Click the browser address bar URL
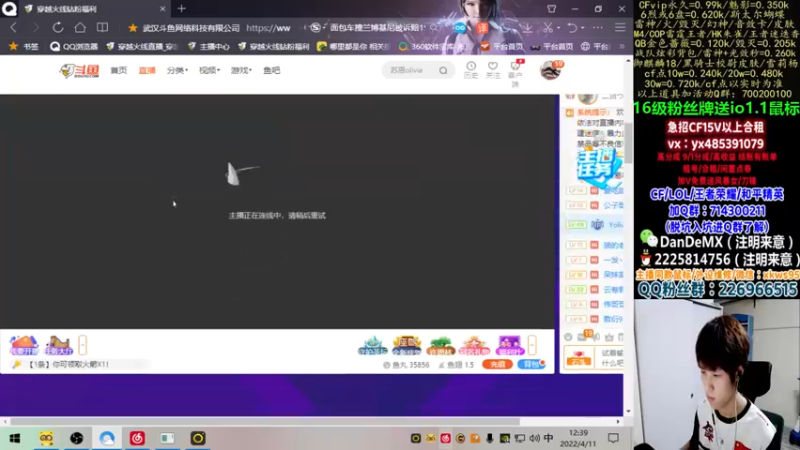 click(268, 28)
